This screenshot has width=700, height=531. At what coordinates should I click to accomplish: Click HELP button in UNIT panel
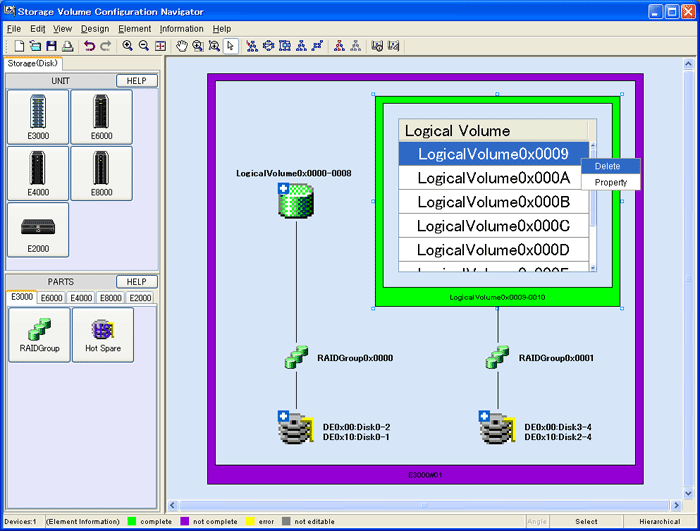pos(137,81)
